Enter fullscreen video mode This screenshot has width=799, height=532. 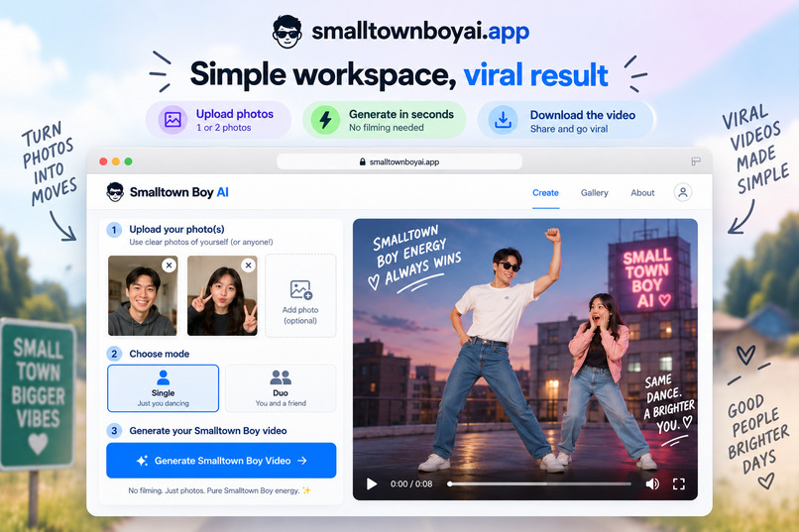point(679,483)
